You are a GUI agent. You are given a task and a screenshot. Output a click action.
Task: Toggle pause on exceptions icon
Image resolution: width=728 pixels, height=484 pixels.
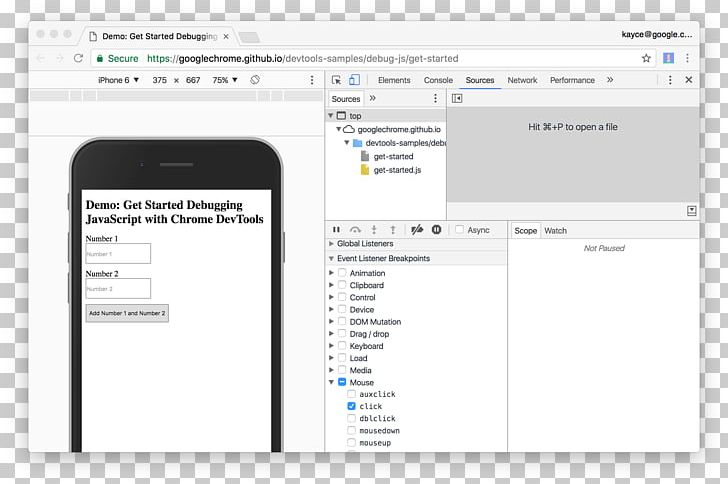click(x=436, y=229)
